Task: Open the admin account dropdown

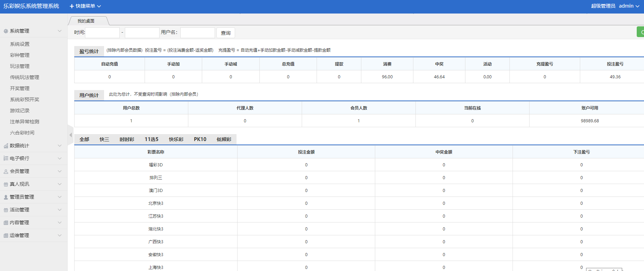Action: pos(629,6)
